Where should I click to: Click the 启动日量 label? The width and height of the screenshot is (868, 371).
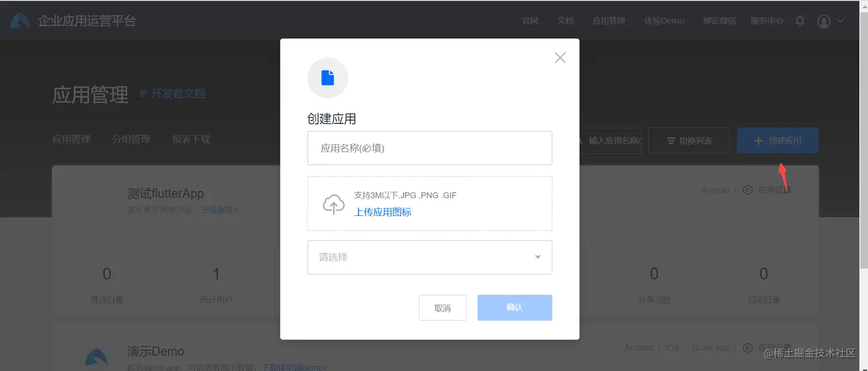coord(764,300)
